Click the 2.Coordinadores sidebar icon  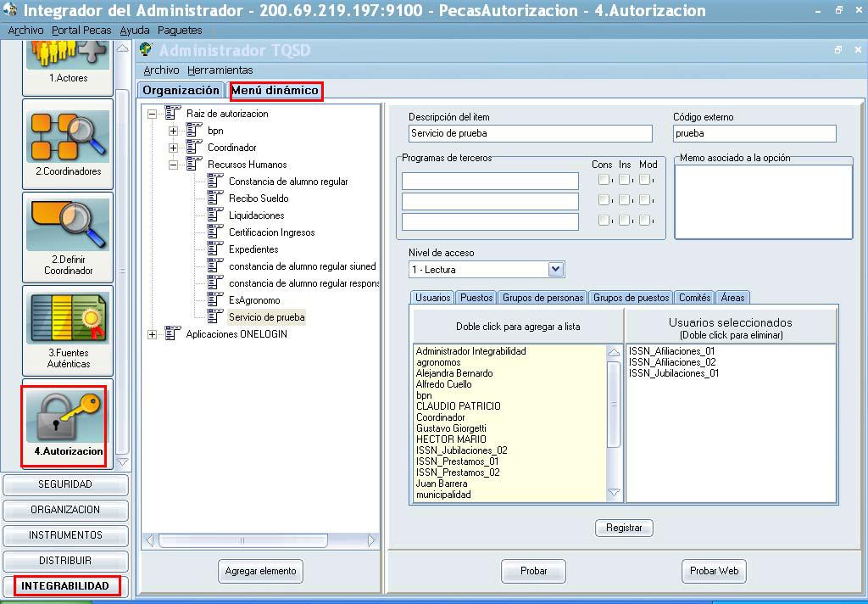click(x=68, y=132)
